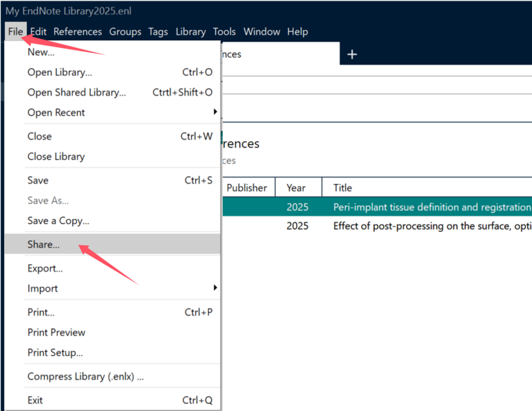532x411 pixels.
Task: Exit EndNote via the Exit entry
Action: coord(35,400)
